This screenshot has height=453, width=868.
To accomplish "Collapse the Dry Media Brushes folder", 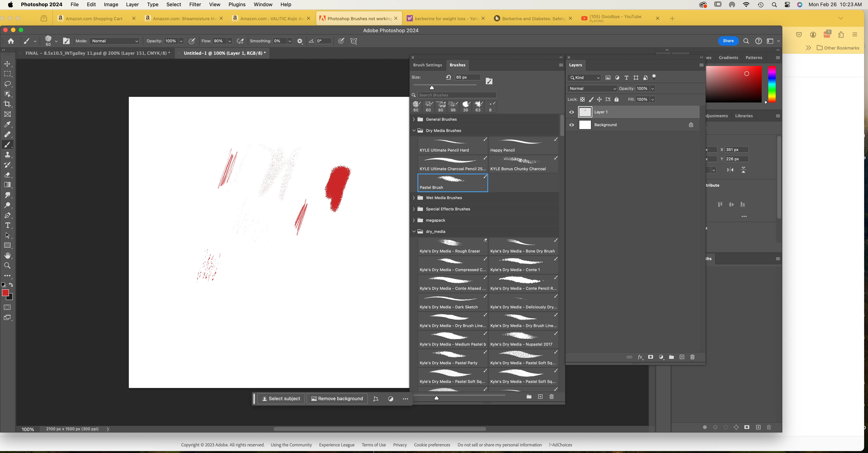I will (414, 131).
